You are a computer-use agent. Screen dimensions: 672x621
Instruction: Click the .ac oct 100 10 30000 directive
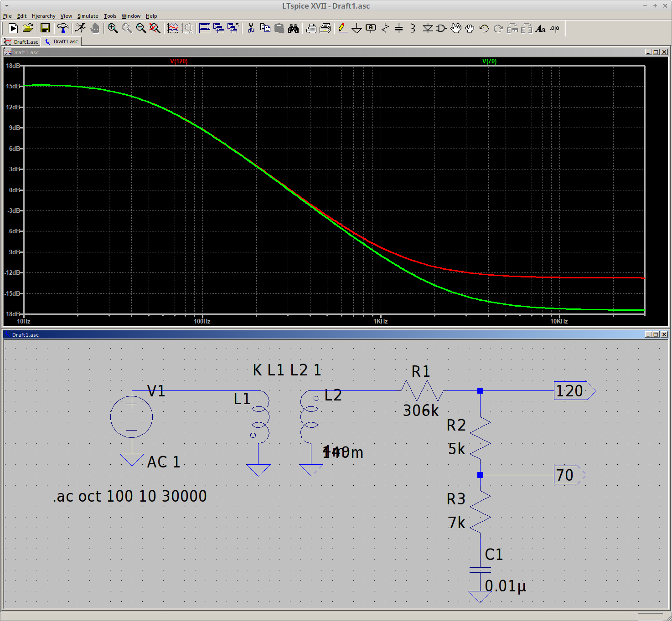click(130, 496)
